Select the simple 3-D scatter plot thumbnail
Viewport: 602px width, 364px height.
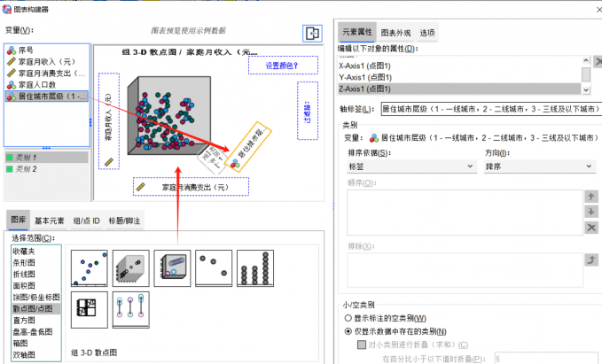(130, 268)
